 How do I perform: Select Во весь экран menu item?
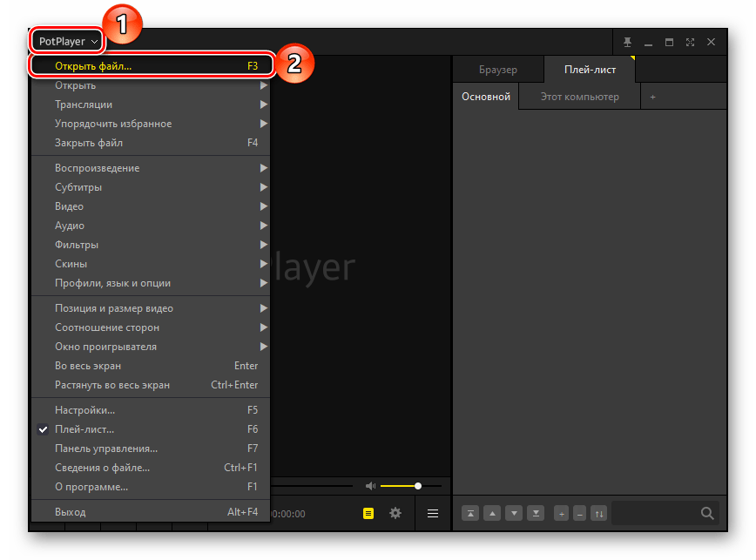click(x=151, y=366)
